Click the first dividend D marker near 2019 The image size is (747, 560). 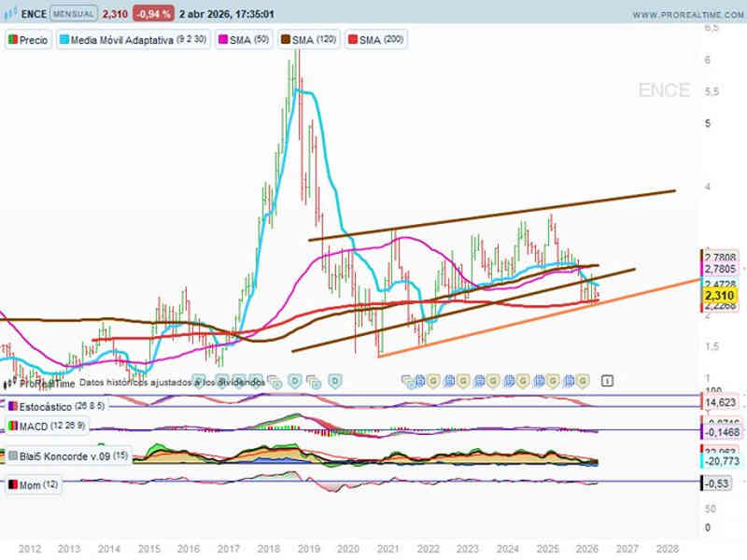pyautogui.click(x=294, y=380)
